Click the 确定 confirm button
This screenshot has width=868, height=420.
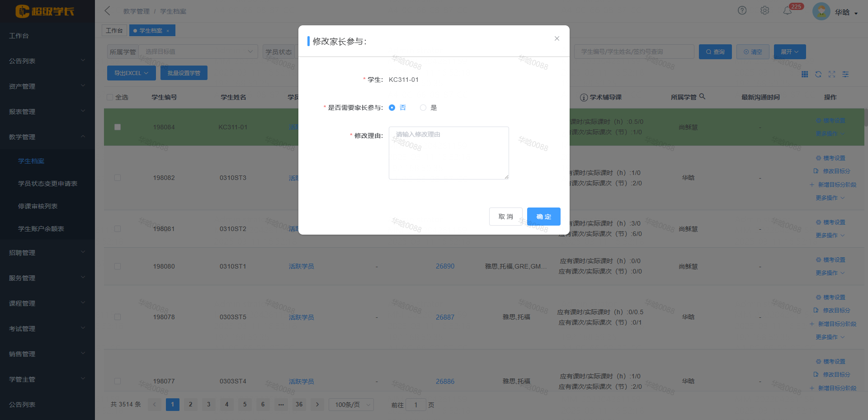click(x=543, y=217)
